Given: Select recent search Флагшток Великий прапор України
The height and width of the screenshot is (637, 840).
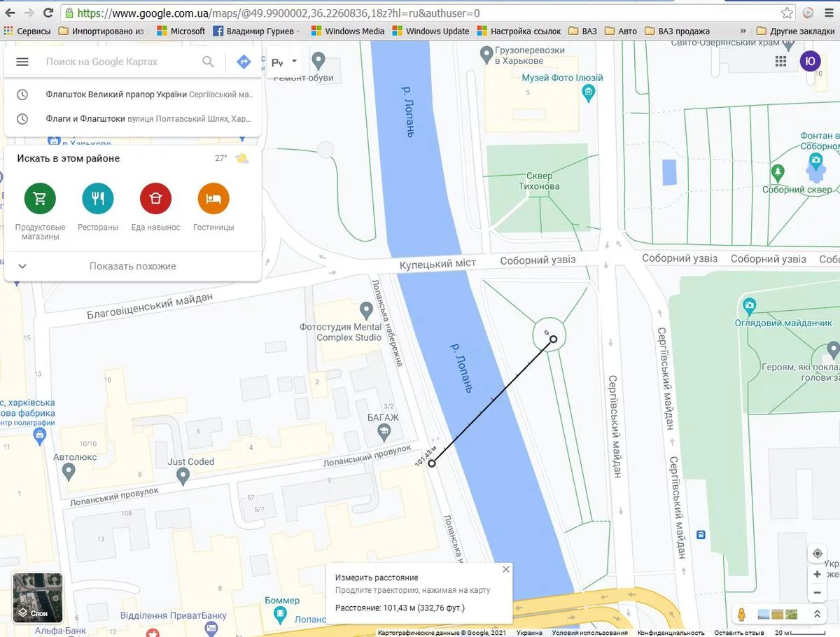Looking at the screenshot, I should (x=132, y=94).
